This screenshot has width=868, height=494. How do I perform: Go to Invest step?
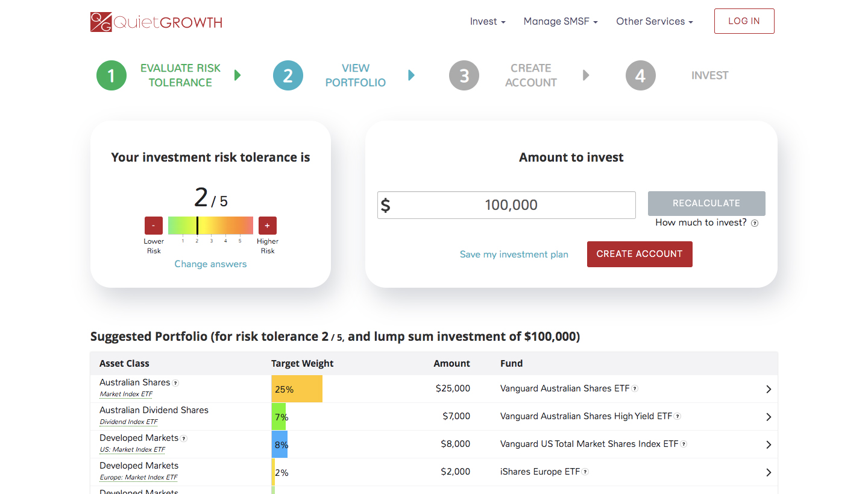[710, 75]
